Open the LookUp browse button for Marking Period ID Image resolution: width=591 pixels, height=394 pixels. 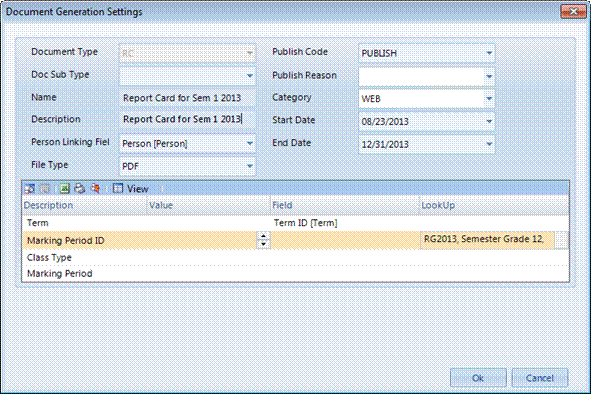[x=561, y=240]
